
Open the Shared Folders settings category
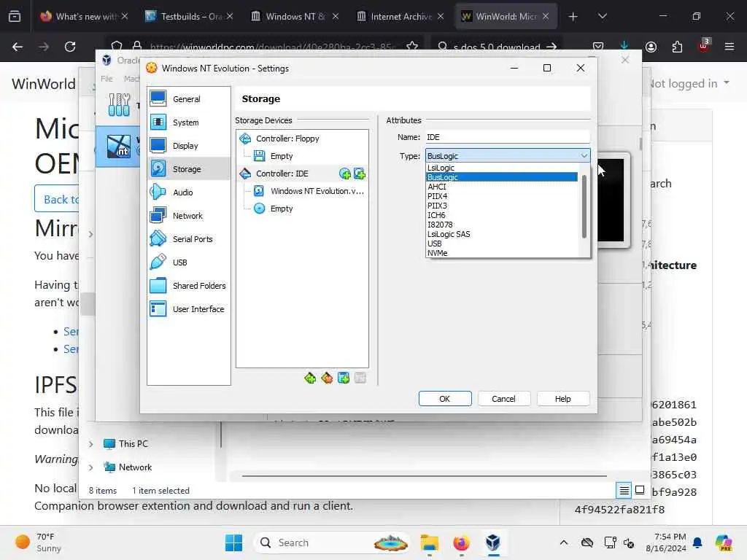189,286
